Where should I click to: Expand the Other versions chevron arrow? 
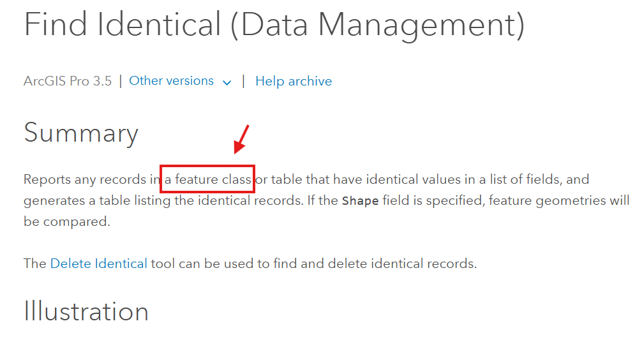[x=227, y=82]
